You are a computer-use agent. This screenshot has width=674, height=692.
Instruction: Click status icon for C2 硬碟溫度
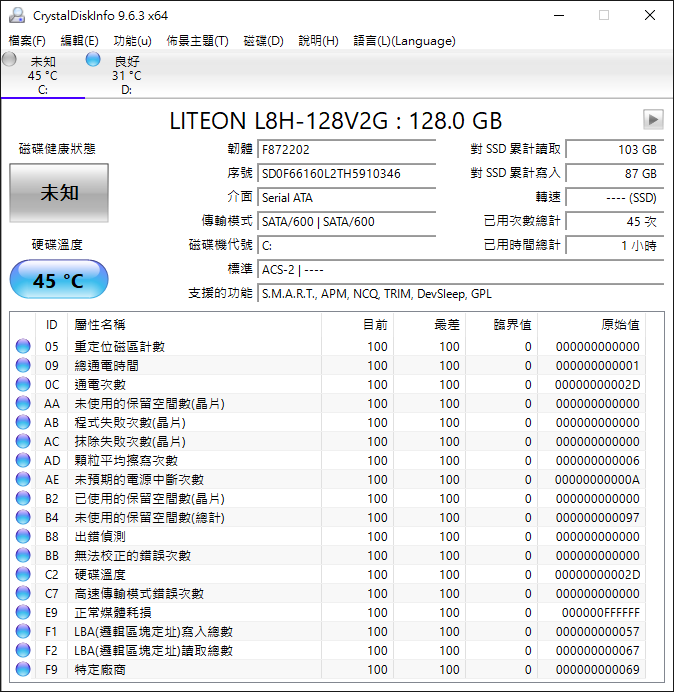(23, 574)
